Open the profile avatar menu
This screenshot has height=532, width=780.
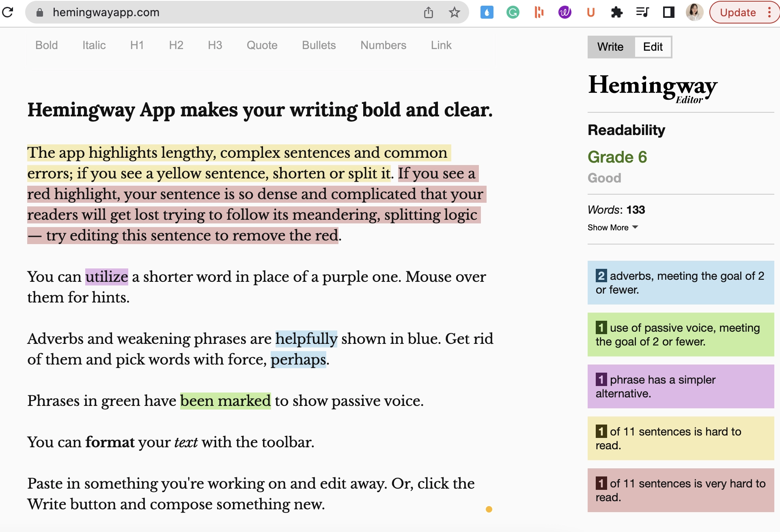tap(694, 12)
